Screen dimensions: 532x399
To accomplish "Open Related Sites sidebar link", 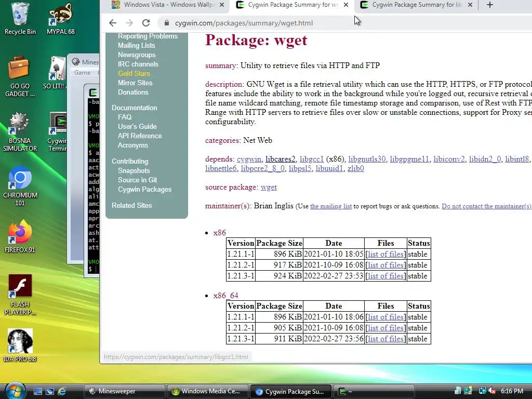I will click(x=131, y=205).
